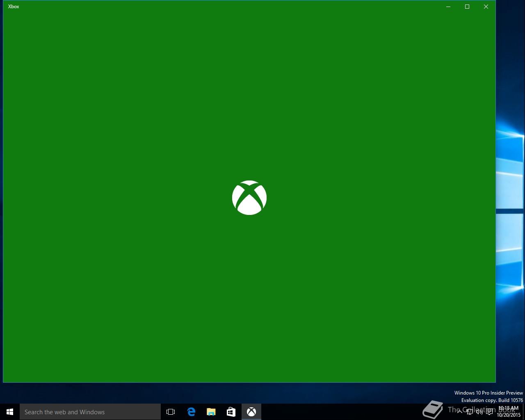Click the white Xbox logo on the splash screen

tap(249, 198)
